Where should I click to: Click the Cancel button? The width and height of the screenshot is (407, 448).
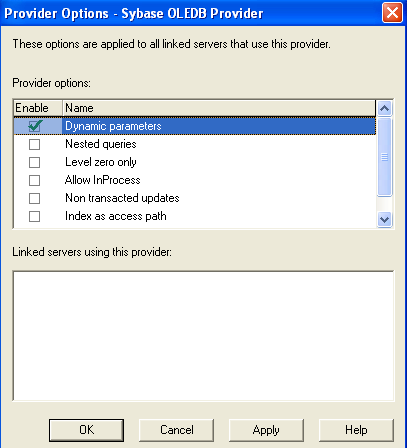click(176, 430)
